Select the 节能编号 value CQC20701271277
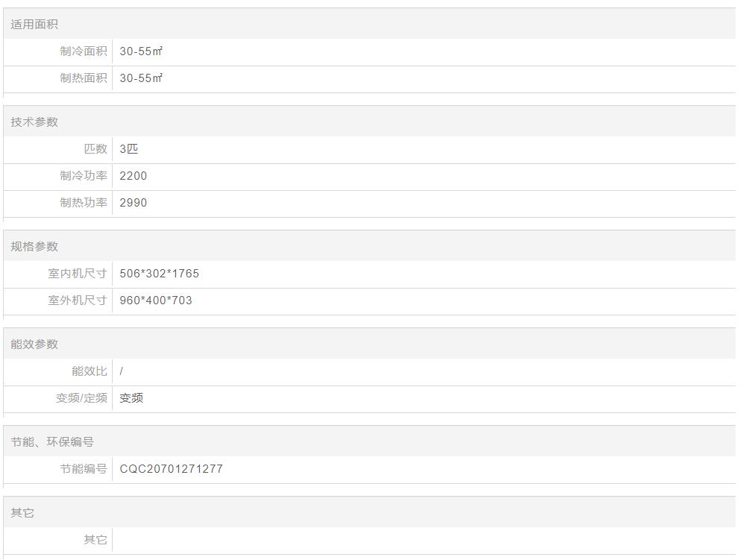This screenshot has width=752, height=560. coord(171,469)
